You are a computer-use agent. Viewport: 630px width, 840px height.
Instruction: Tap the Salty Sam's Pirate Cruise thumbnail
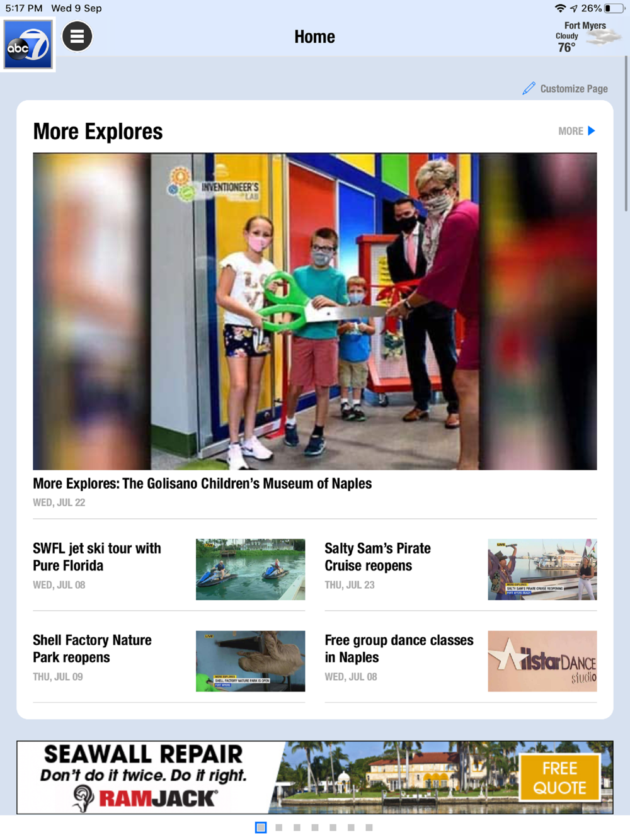pyautogui.click(x=542, y=569)
